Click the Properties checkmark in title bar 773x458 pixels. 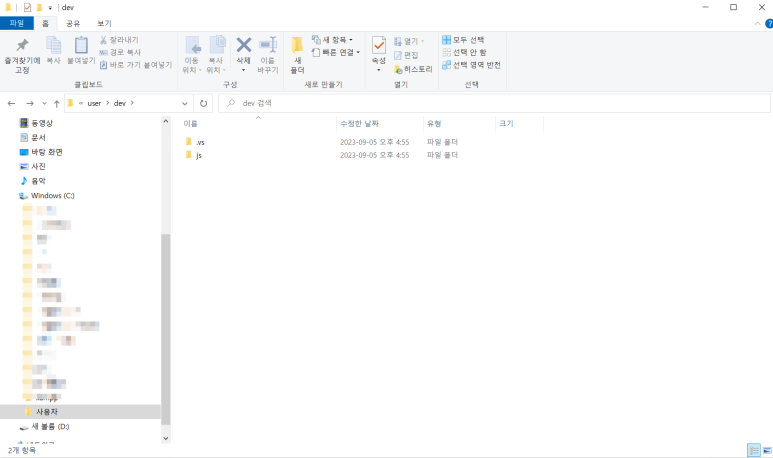coord(27,7)
